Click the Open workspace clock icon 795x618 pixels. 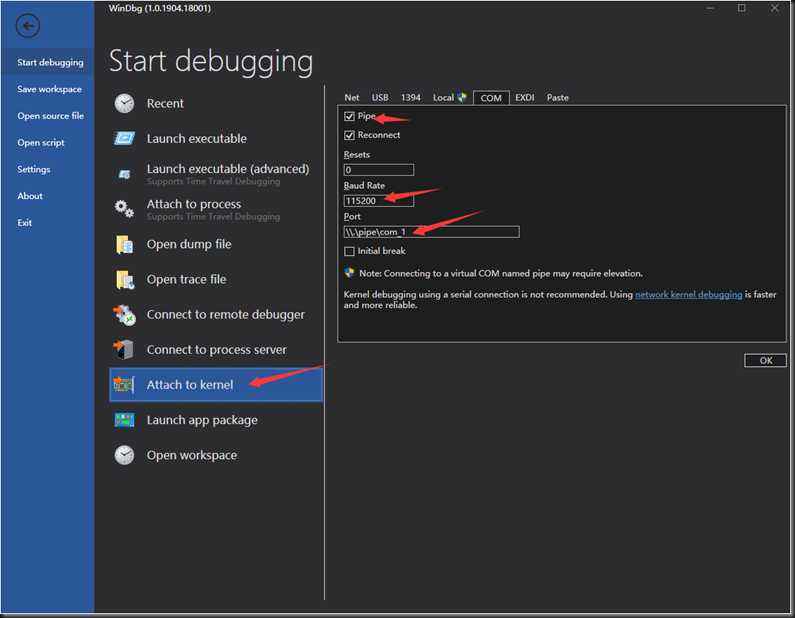click(x=124, y=455)
